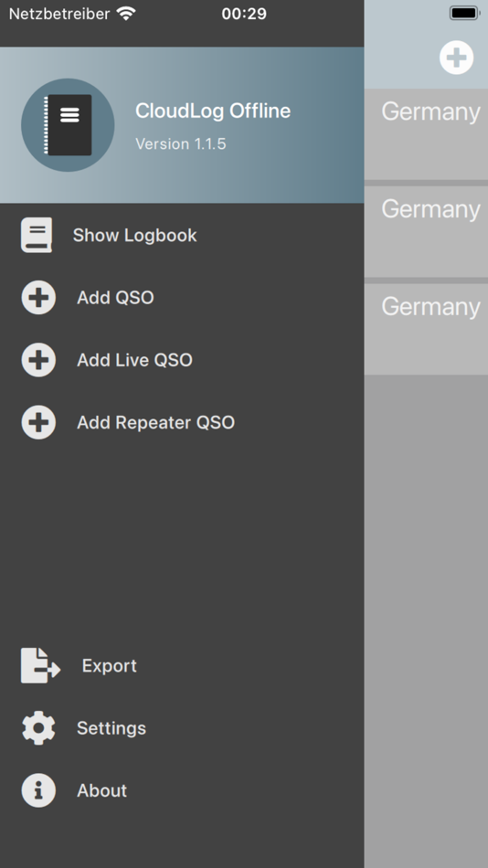This screenshot has width=488, height=868.
Task: Open the Settings menu entry
Action: [x=182, y=728]
